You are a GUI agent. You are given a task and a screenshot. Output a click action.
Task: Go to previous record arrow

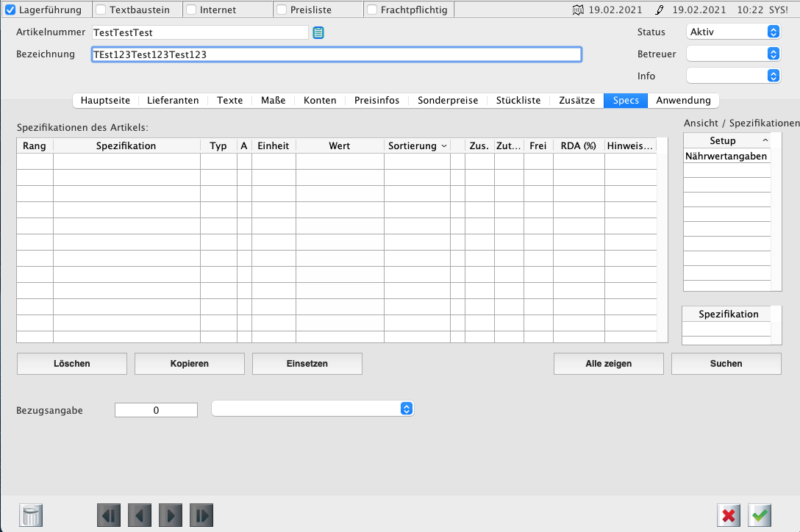tap(140, 515)
